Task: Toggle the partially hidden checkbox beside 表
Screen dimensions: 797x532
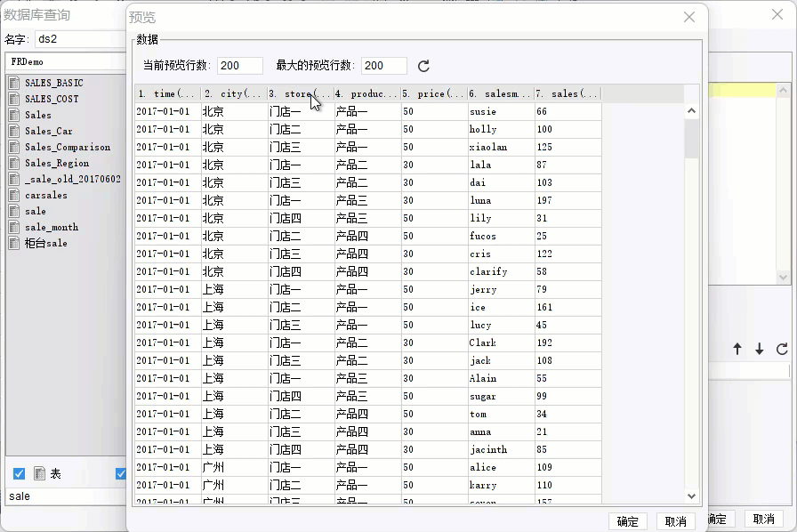Action: (x=120, y=474)
